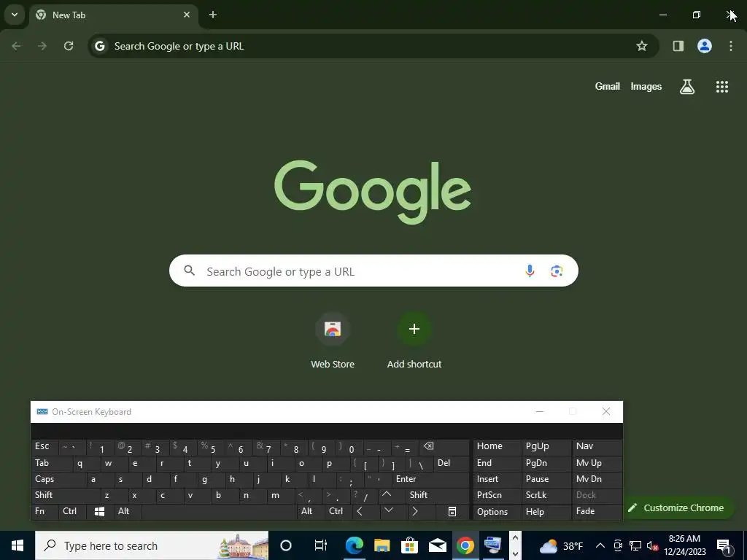This screenshot has width=747, height=560.
Task: Toggle the Fn key on the On-Screen Keyboard
Action: 44,511
